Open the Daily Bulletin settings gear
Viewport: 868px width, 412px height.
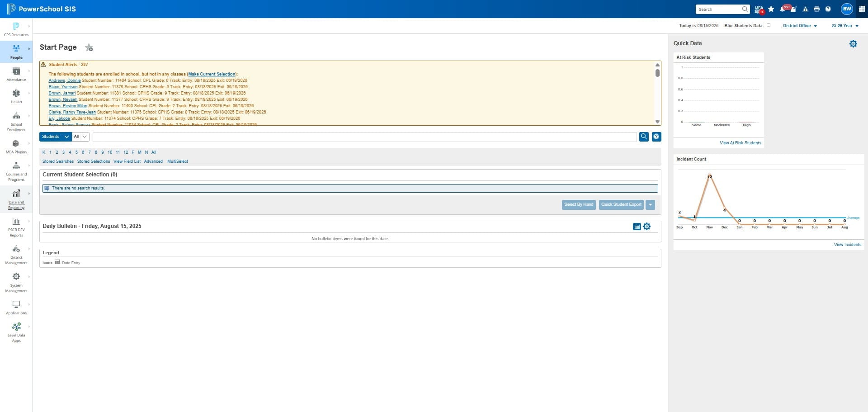pos(647,226)
